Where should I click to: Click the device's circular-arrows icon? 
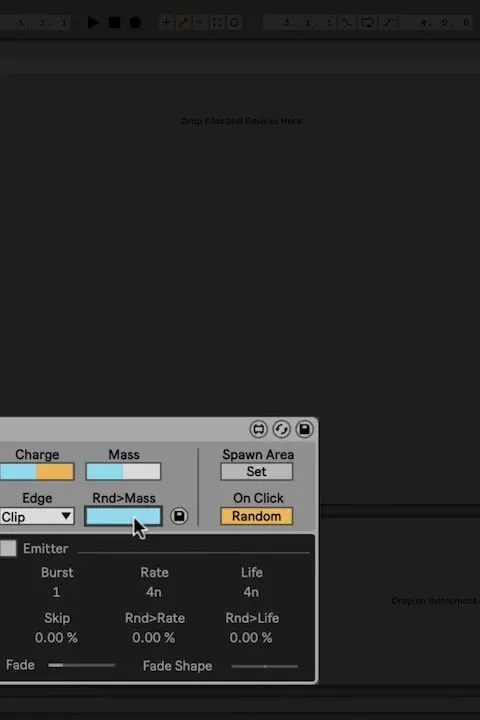point(282,429)
